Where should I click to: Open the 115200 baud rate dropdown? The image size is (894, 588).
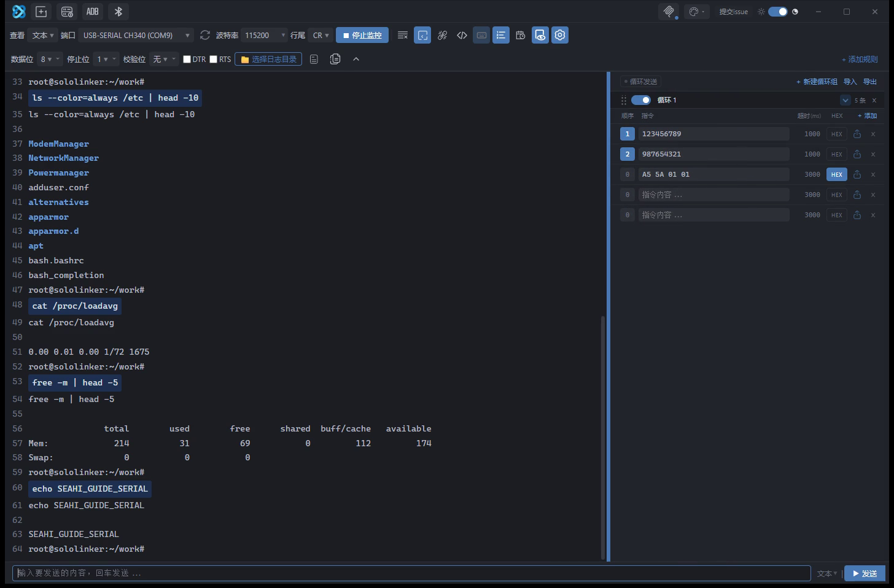tap(264, 36)
